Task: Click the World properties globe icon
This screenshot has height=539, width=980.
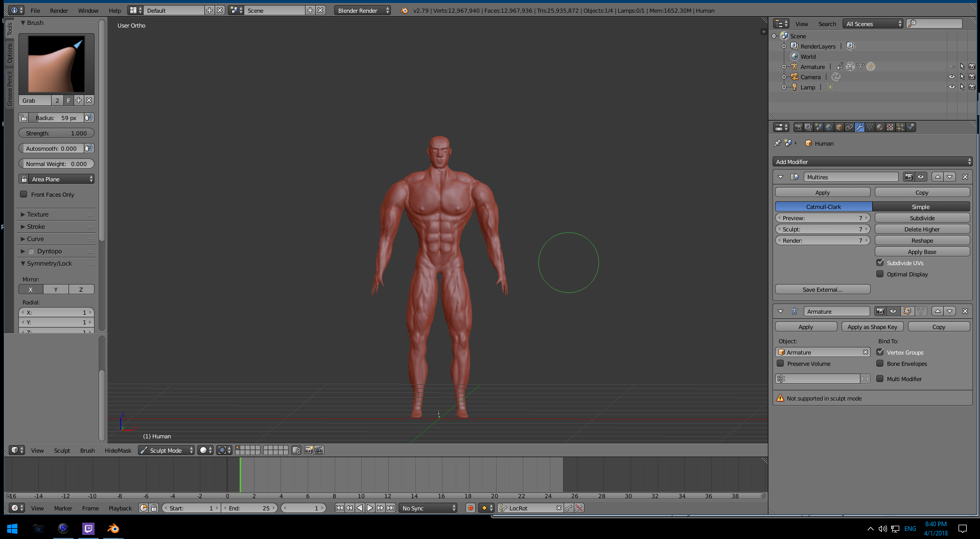Action: [829, 127]
